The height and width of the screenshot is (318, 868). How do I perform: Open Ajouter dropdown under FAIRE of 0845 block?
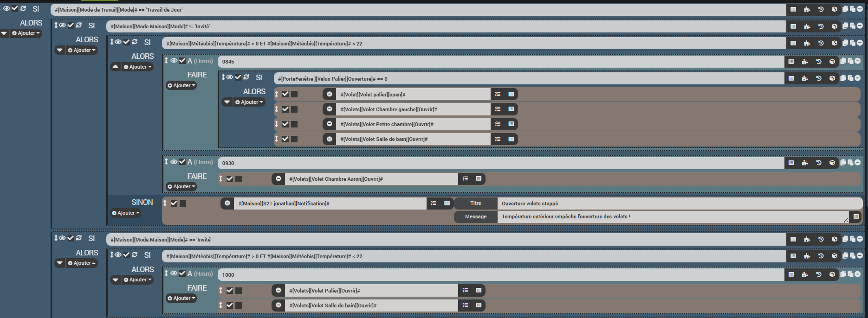181,85
